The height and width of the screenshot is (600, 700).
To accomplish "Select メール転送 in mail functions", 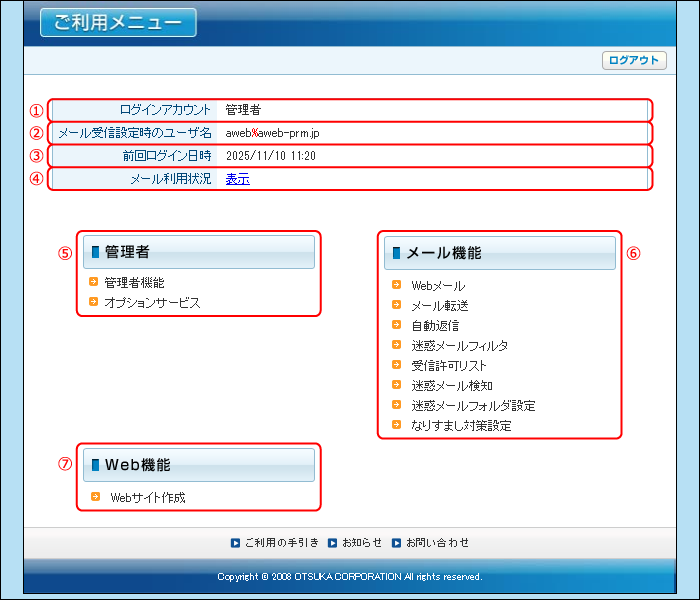I will [x=440, y=305].
